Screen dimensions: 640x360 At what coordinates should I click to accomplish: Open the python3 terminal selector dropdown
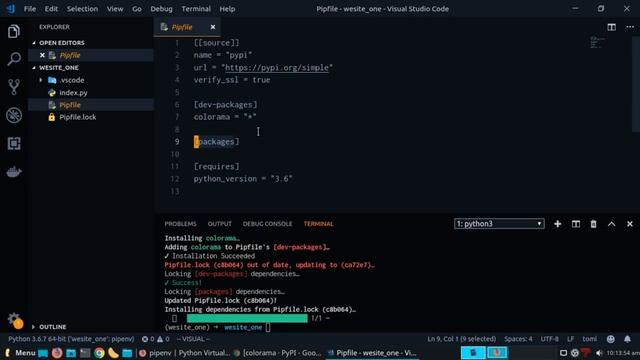tap(499, 224)
